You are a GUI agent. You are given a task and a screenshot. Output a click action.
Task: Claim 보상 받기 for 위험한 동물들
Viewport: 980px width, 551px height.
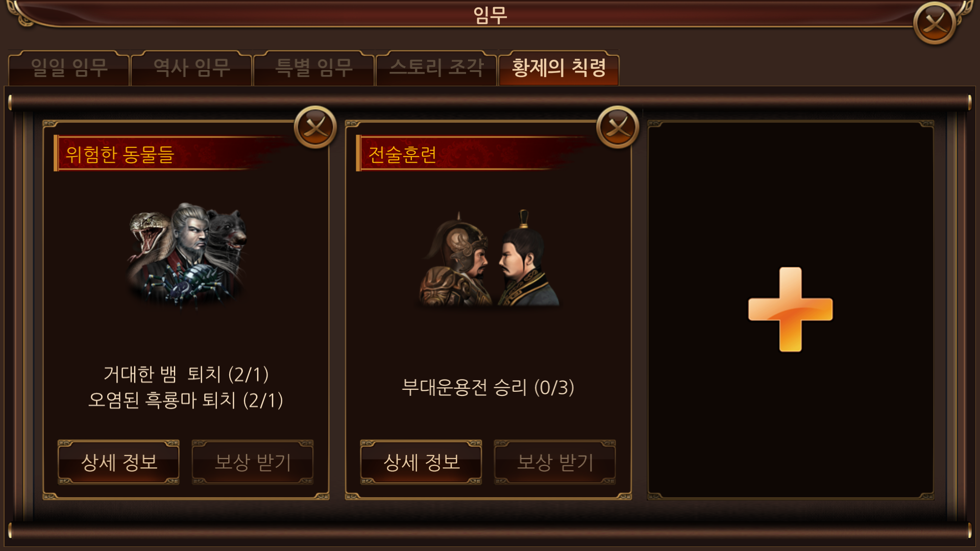(253, 462)
